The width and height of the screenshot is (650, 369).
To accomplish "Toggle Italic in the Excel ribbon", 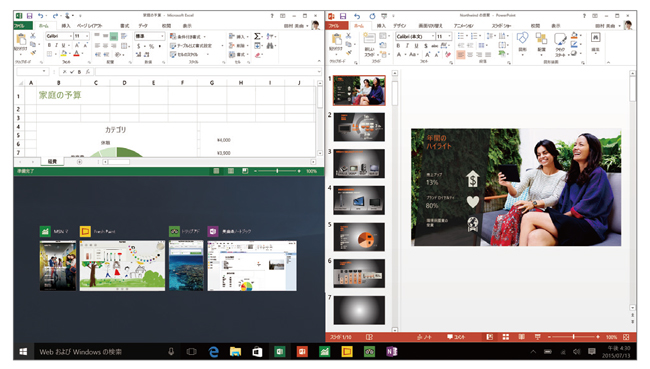I will (56, 45).
